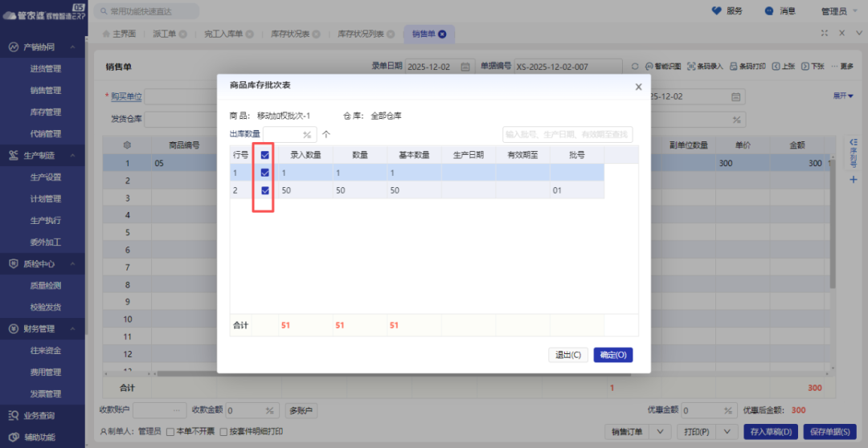The height and width of the screenshot is (448, 868).
Task: Click the batch search input field
Action: [x=567, y=134]
